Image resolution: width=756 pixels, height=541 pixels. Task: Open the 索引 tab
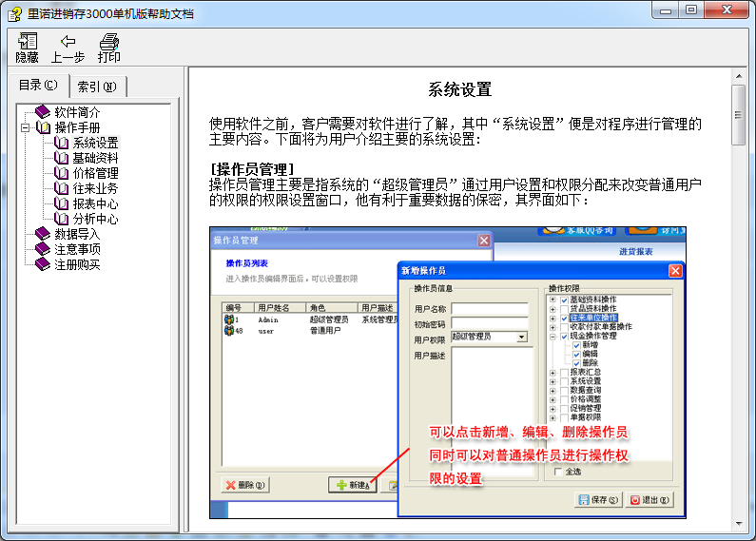(x=97, y=87)
